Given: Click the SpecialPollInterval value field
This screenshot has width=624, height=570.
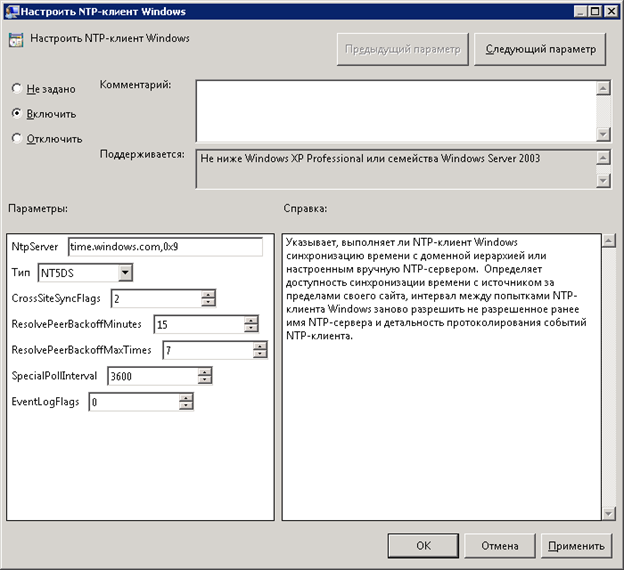Looking at the screenshot, I should point(153,376).
